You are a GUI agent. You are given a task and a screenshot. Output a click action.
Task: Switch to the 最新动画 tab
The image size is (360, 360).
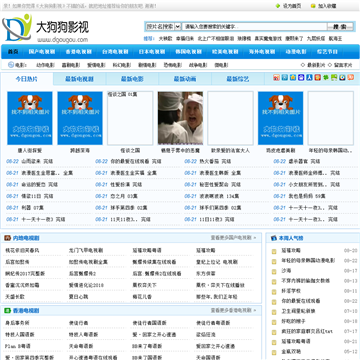click(x=185, y=79)
